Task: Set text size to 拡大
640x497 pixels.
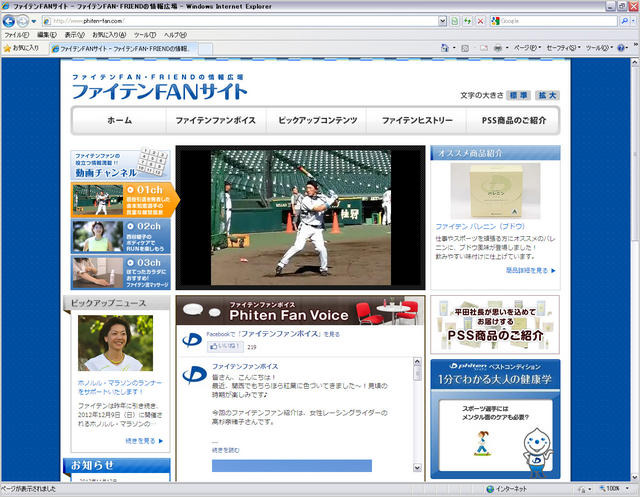Action: 547,95
